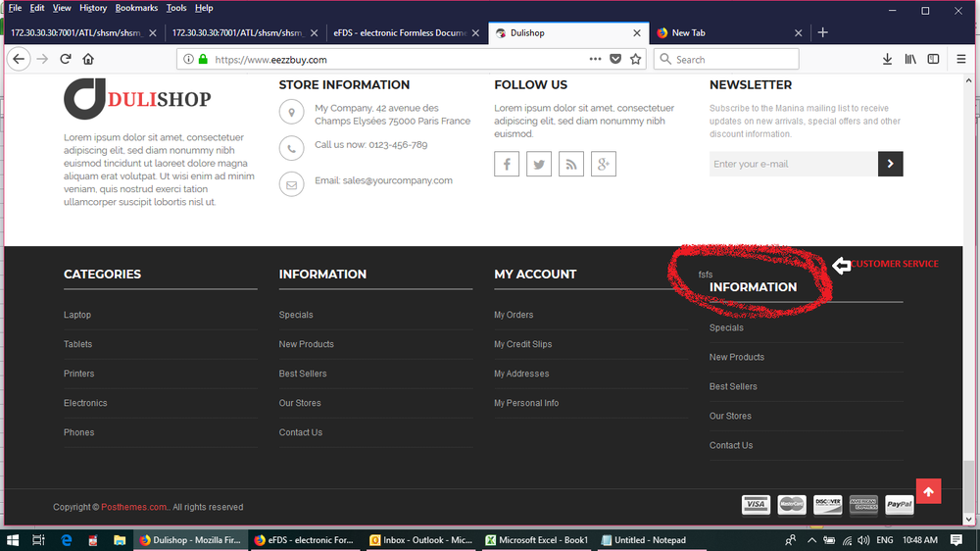Click the green padlock security icon

coord(203,60)
